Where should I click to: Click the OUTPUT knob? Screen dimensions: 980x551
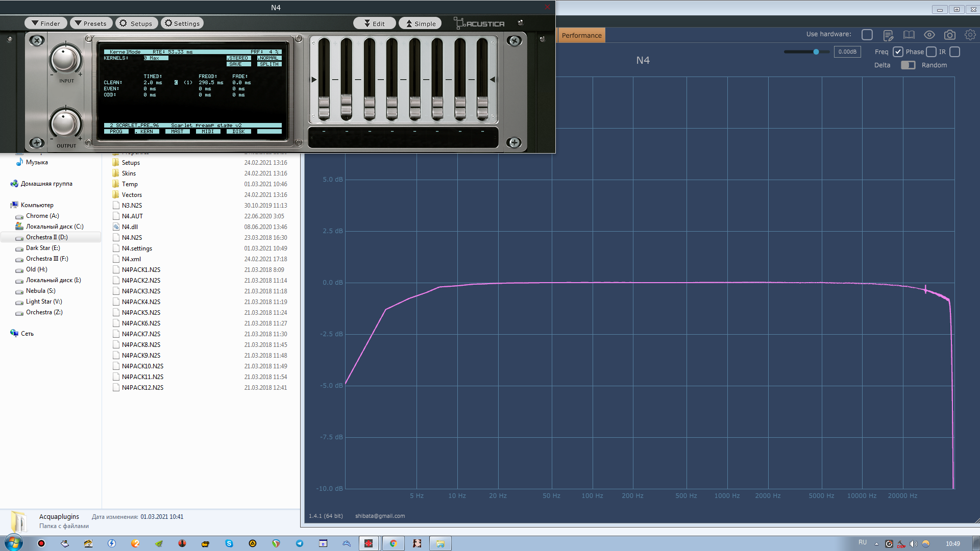point(65,123)
